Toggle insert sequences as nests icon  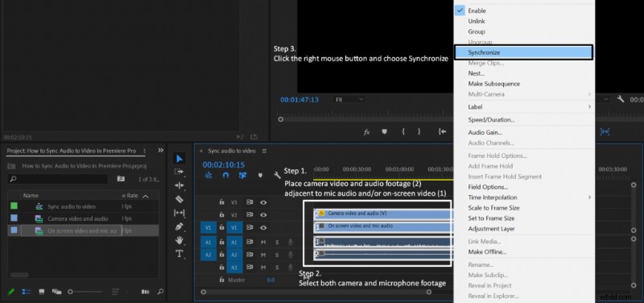click(208, 176)
